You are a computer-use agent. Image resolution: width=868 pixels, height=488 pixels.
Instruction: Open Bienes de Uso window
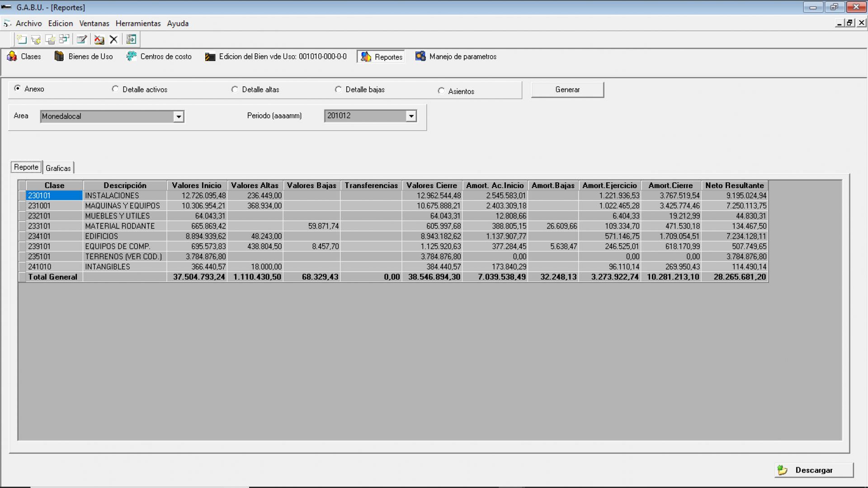click(84, 57)
